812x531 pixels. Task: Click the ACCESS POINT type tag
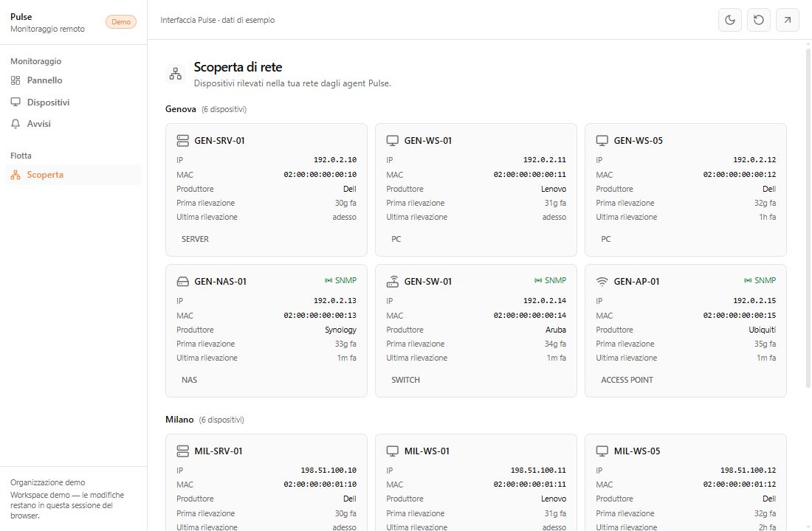(x=627, y=380)
